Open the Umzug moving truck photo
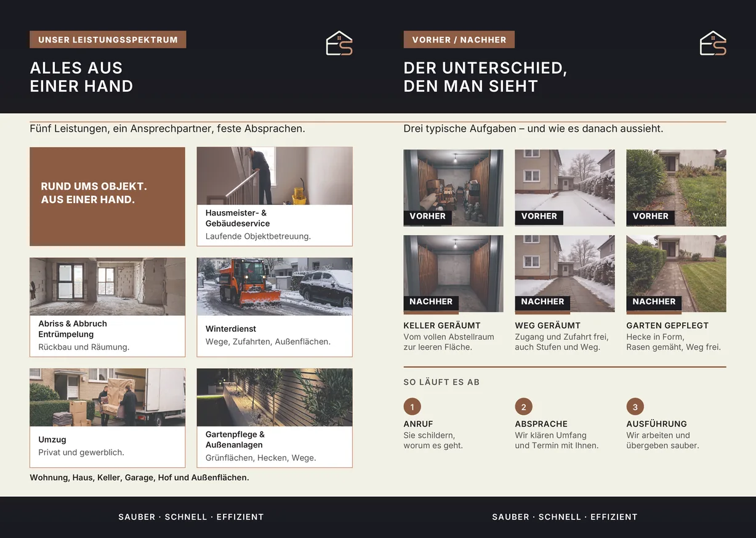This screenshot has width=756, height=538. tap(107, 398)
